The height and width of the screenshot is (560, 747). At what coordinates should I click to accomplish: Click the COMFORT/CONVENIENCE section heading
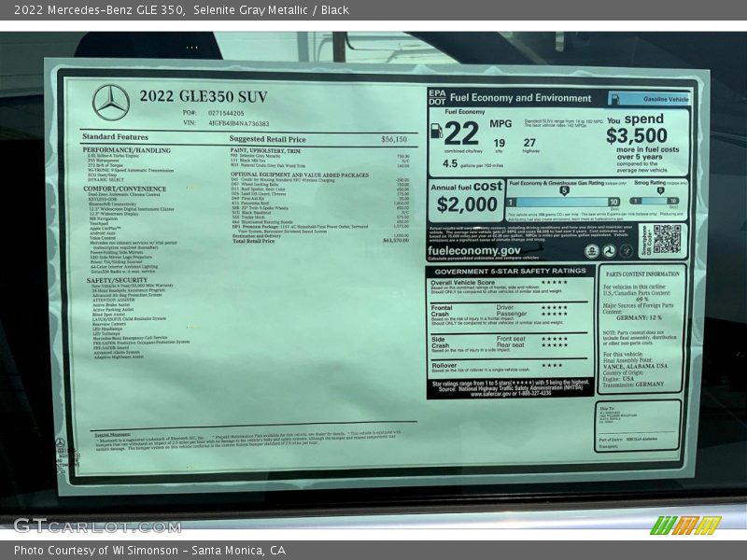[125, 189]
